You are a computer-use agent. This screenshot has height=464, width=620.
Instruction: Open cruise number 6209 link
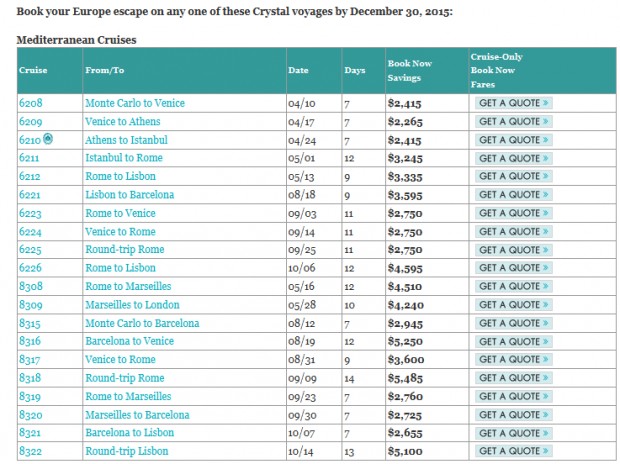pyautogui.click(x=30, y=122)
